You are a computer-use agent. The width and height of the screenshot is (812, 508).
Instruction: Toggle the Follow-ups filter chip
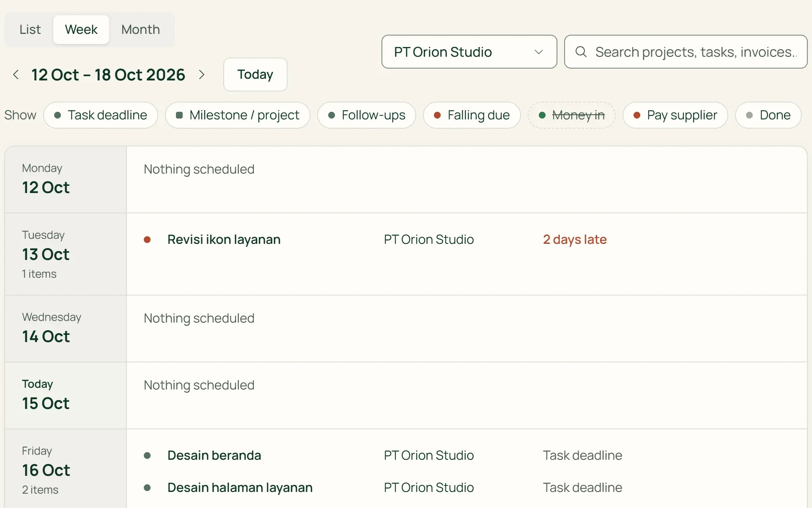pos(367,115)
